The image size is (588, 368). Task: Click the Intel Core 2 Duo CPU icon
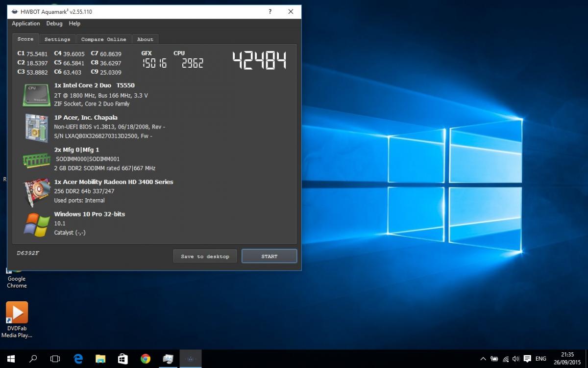tap(36, 95)
